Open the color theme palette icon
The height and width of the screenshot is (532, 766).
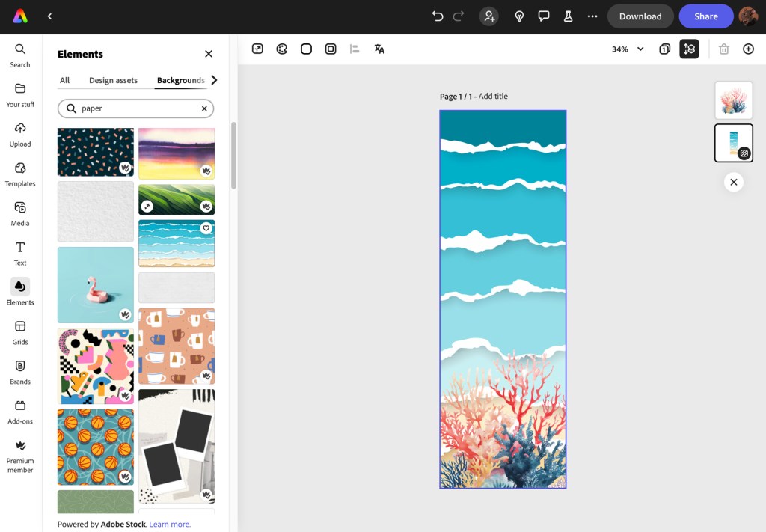[x=282, y=49]
